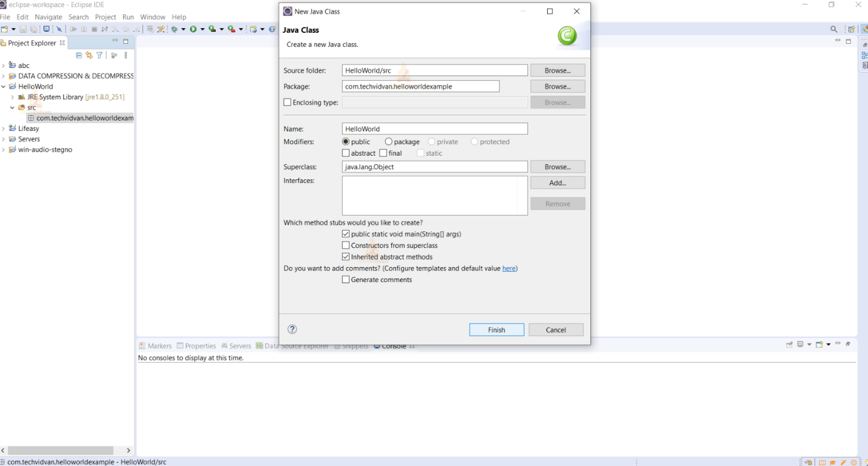Collapse the HelloWorld project node
Screen dimensions: 868x466
pos(3,87)
